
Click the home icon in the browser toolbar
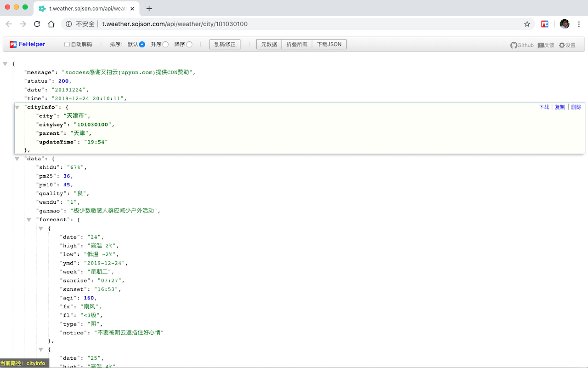(51, 24)
